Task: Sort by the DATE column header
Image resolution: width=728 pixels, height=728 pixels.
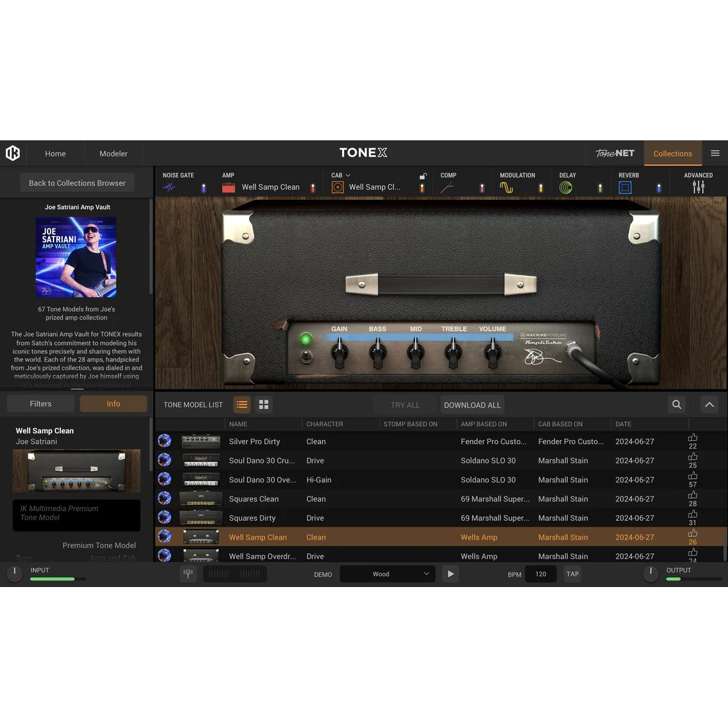Action: click(x=623, y=424)
